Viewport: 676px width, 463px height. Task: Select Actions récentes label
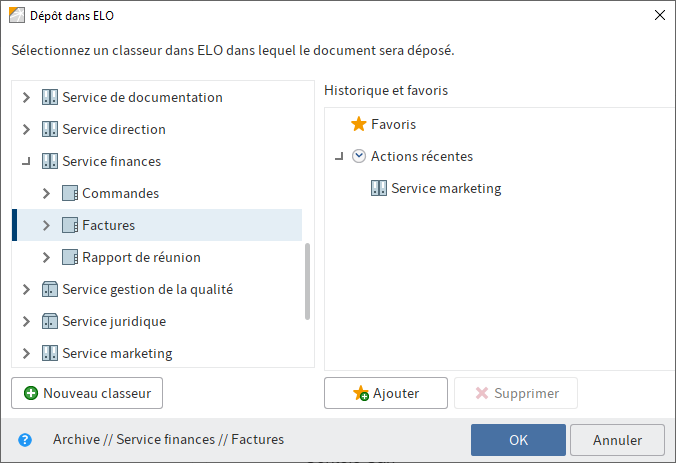(422, 156)
